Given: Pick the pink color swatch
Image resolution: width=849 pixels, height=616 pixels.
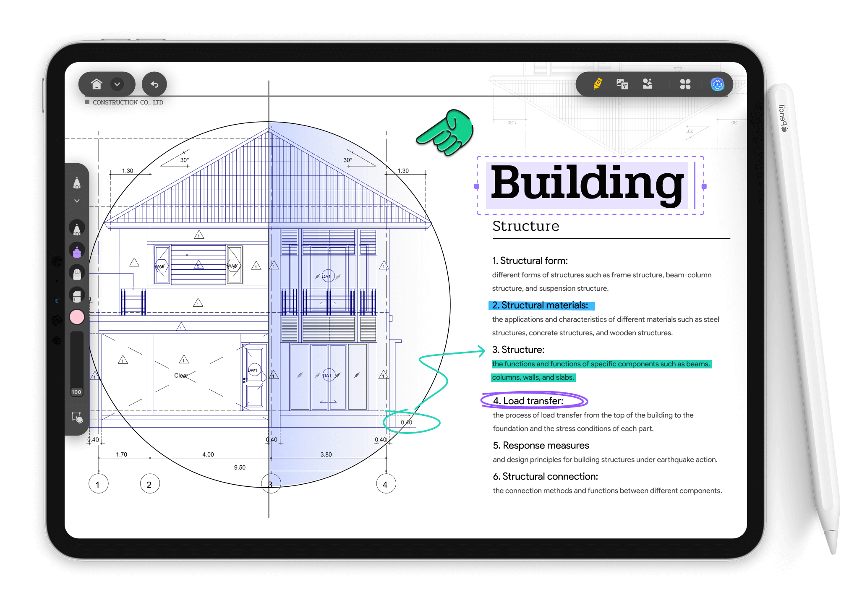Looking at the screenshot, I should tap(77, 317).
